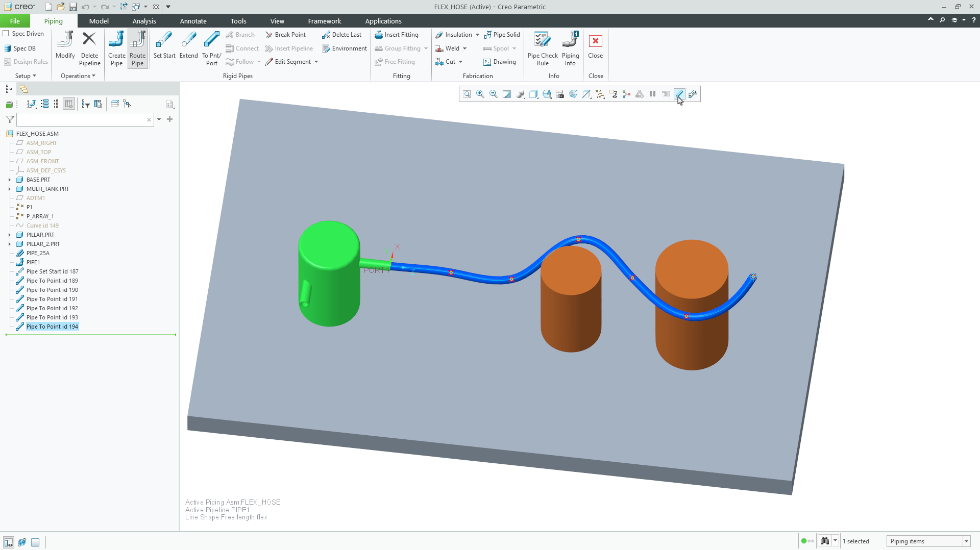
Task: Enable the Spec Driven checkbox
Action: [6, 34]
